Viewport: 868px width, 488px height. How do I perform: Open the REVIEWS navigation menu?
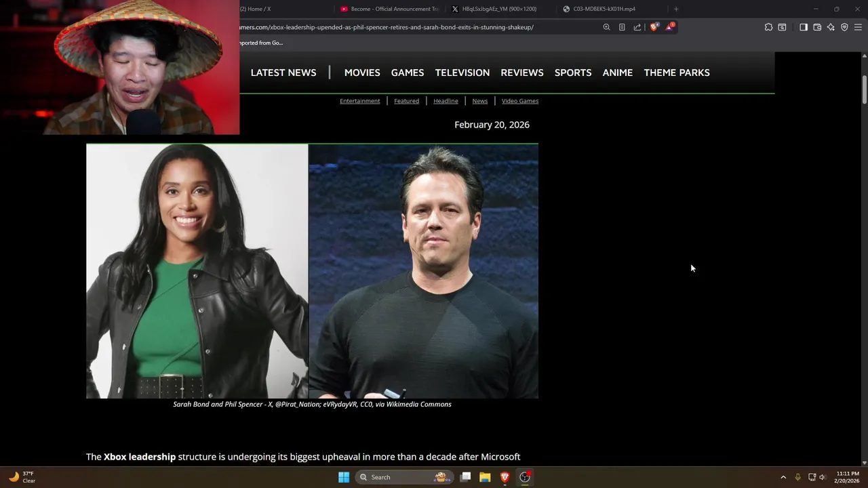click(522, 73)
